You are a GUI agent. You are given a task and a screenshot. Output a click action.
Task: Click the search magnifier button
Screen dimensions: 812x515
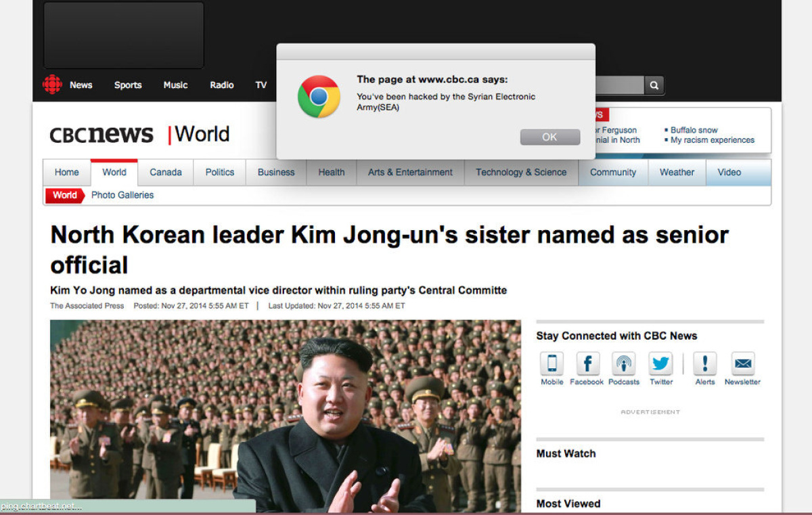pos(654,85)
